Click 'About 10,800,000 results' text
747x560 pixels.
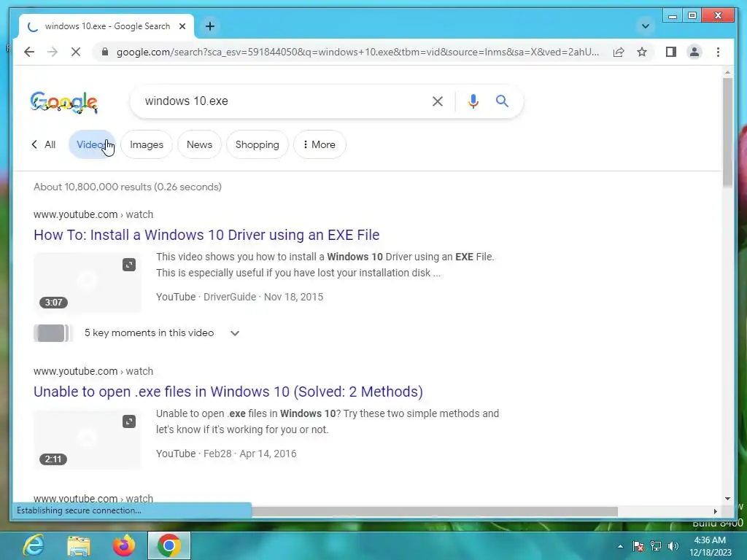(x=127, y=187)
